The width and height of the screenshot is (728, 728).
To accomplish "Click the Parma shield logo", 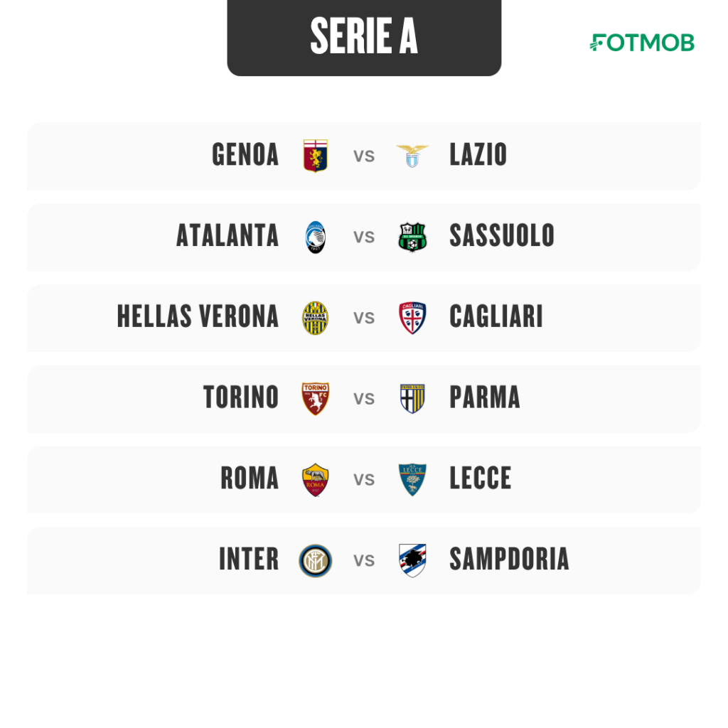I will pyautogui.click(x=412, y=398).
